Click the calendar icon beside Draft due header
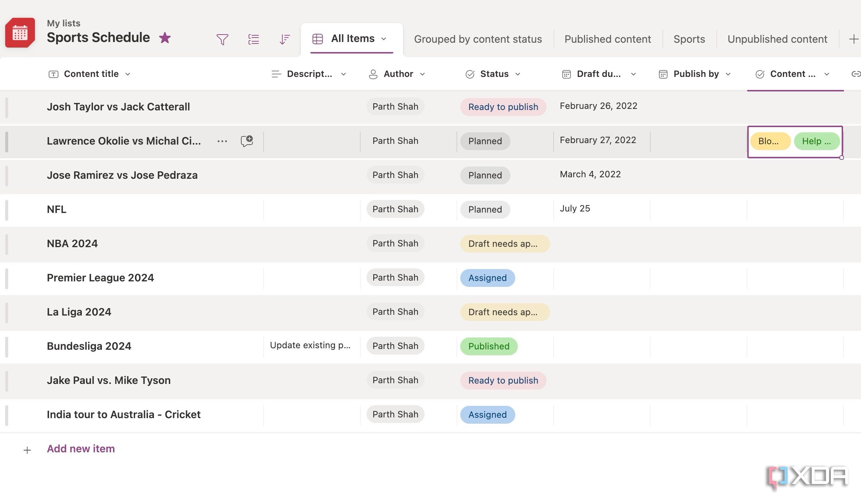Image resolution: width=861 pixels, height=504 pixels. pos(566,74)
